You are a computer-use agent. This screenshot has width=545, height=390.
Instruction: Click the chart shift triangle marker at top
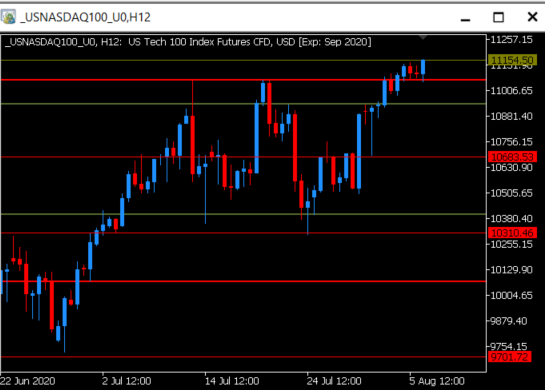(423, 37)
